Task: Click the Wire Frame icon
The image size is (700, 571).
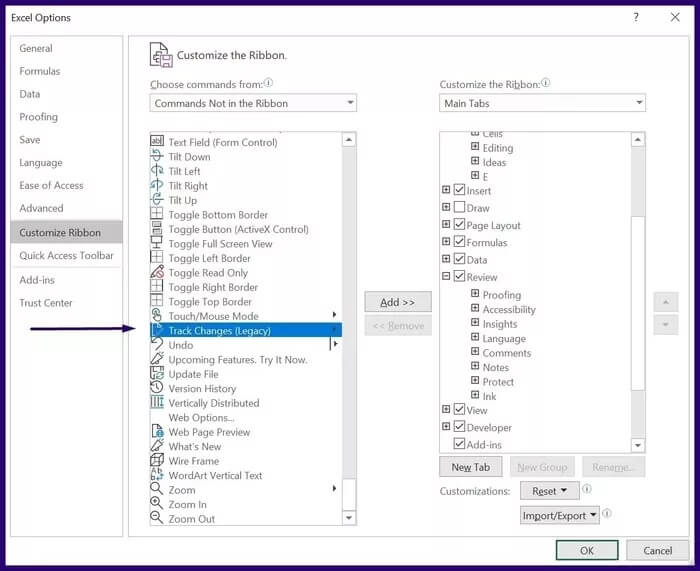Action: click(157, 460)
